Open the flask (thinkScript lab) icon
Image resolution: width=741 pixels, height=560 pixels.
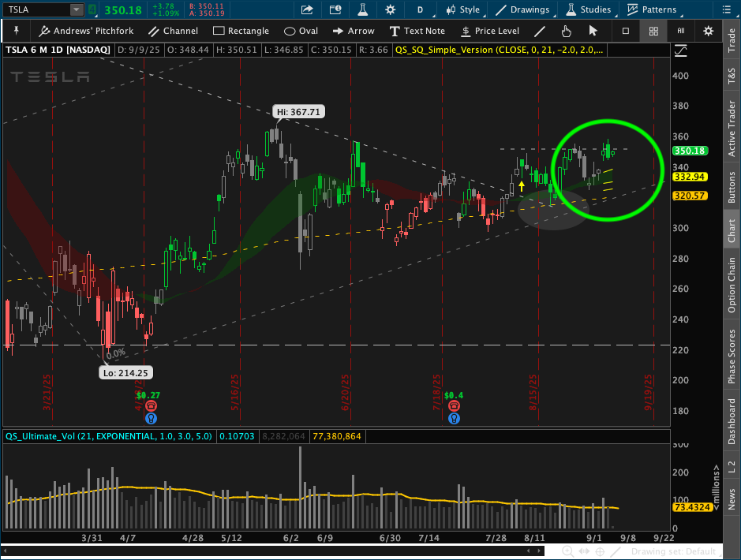click(x=362, y=9)
